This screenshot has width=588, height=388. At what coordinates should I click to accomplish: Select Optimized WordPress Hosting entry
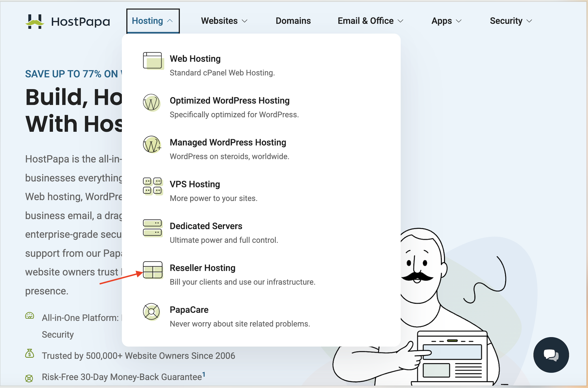pyautogui.click(x=230, y=100)
